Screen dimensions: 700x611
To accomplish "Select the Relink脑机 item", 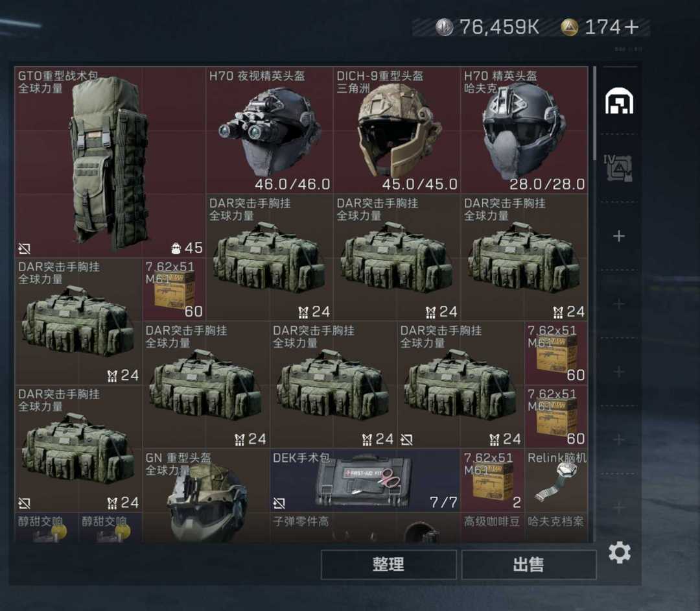I will pyautogui.click(x=556, y=480).
